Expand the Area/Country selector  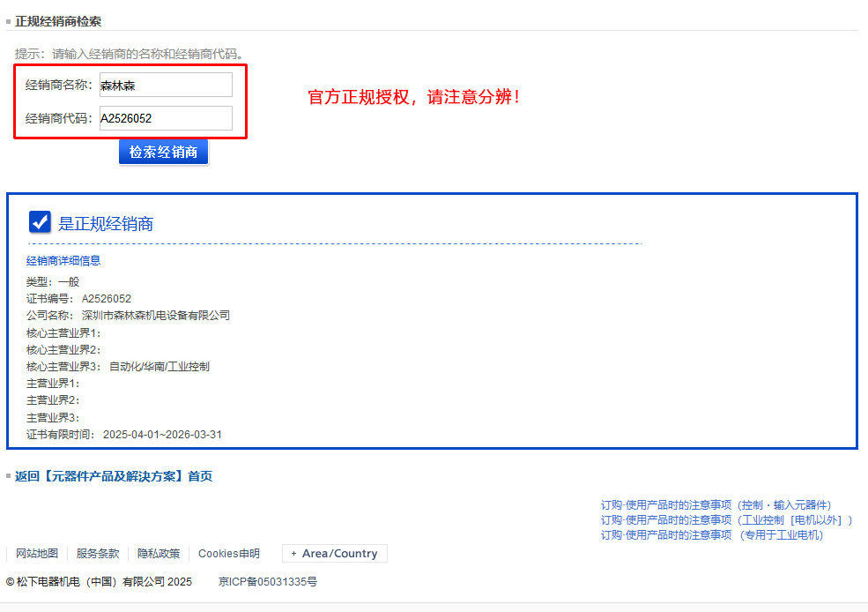(x=334, y=554)
